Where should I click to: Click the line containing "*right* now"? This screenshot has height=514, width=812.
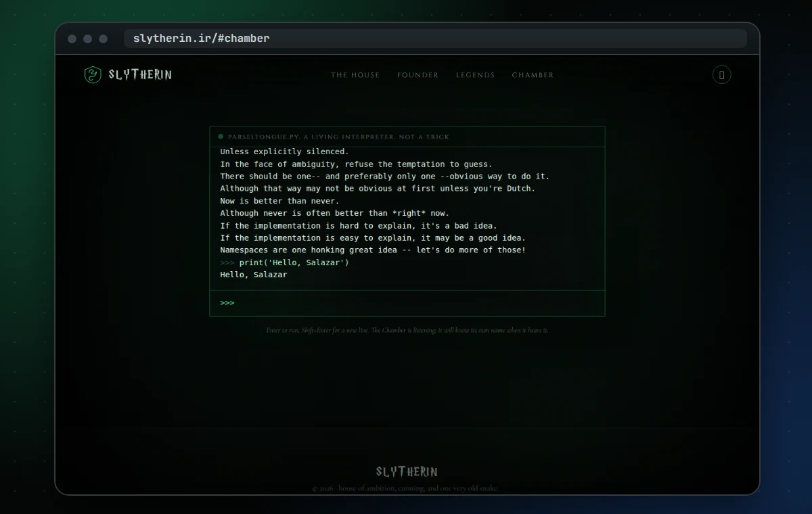[x=334, y=213]
